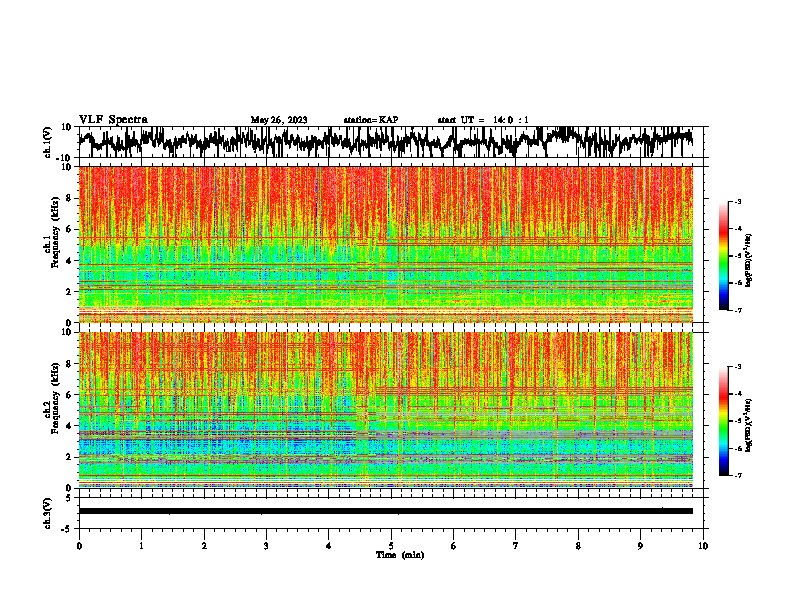Click the 'start UT = 14:0:1' text
Screen dimensions: 792x612
[x=483, y=120]
